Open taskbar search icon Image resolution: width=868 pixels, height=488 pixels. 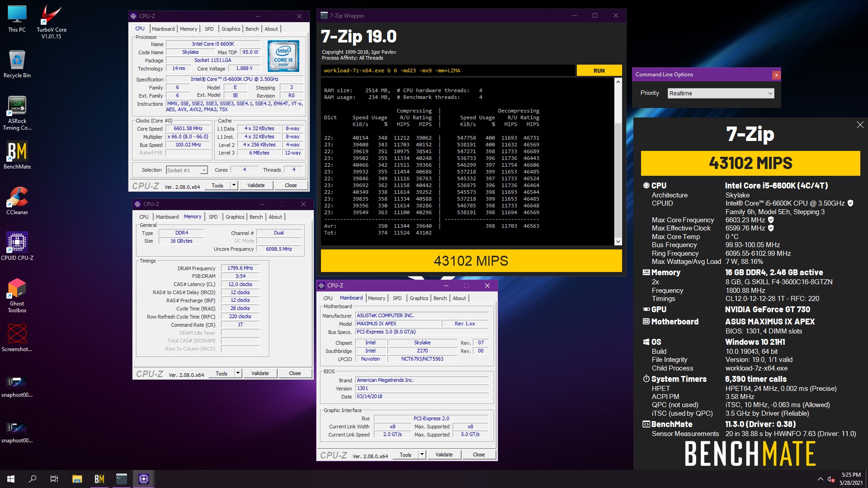coord(33,479)
